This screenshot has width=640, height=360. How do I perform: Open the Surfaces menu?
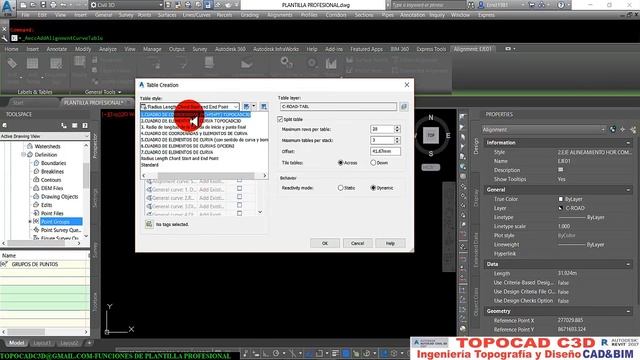tap(167, 15)
